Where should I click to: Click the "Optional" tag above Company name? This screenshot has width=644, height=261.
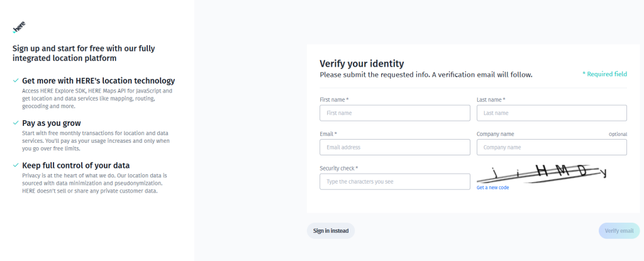point(618,135)
